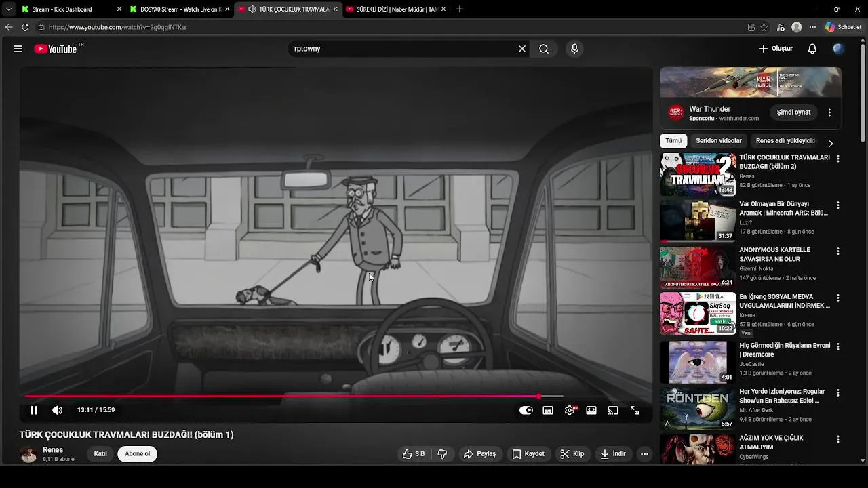Screen dimensions: 868x488
Task: Open the Renes channel avatar
Action: point(28,454)
